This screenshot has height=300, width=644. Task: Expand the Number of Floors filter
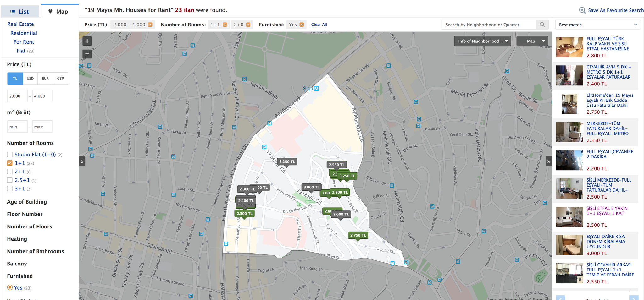(x=30, y=226)
